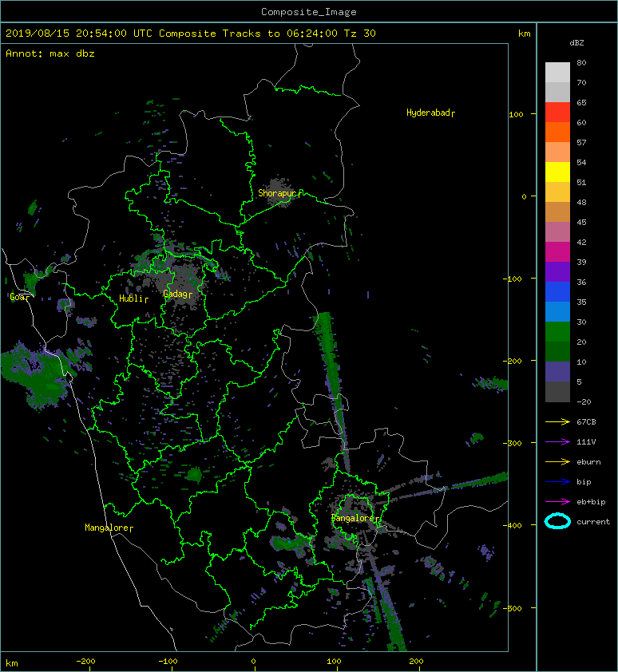618x672 pixels.
Task: Click the magenta eb+bip arrow in legend
Action: (x=557, y=501)
